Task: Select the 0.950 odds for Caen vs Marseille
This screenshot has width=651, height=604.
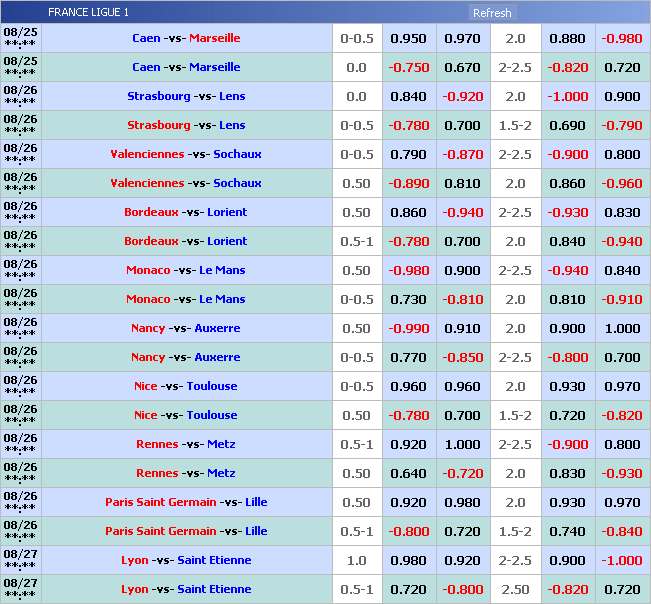Action: pos(408,39)
